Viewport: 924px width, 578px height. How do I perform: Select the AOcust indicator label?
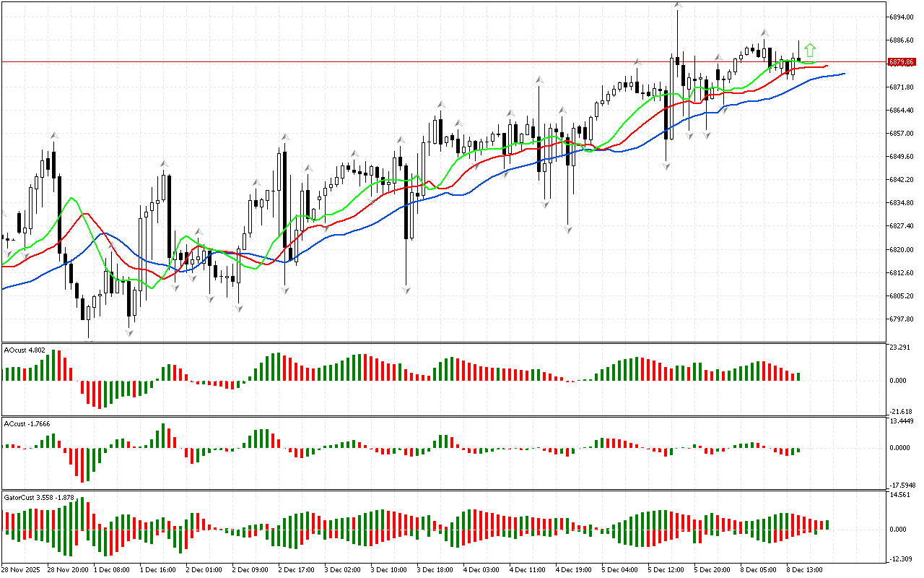tap(25, 350)
